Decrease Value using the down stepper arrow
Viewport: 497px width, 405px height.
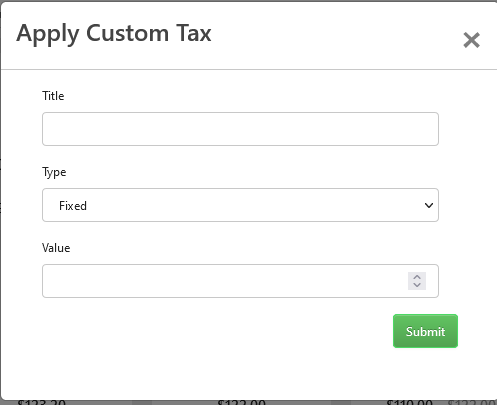click(x=417, y=285)
